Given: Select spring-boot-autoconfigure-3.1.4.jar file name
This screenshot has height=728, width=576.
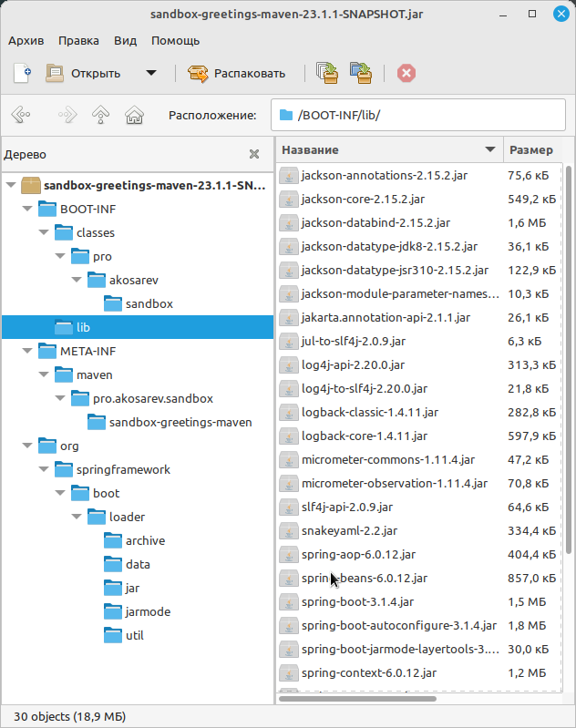Looking at the screenshot, I should [x=399, y=625].
